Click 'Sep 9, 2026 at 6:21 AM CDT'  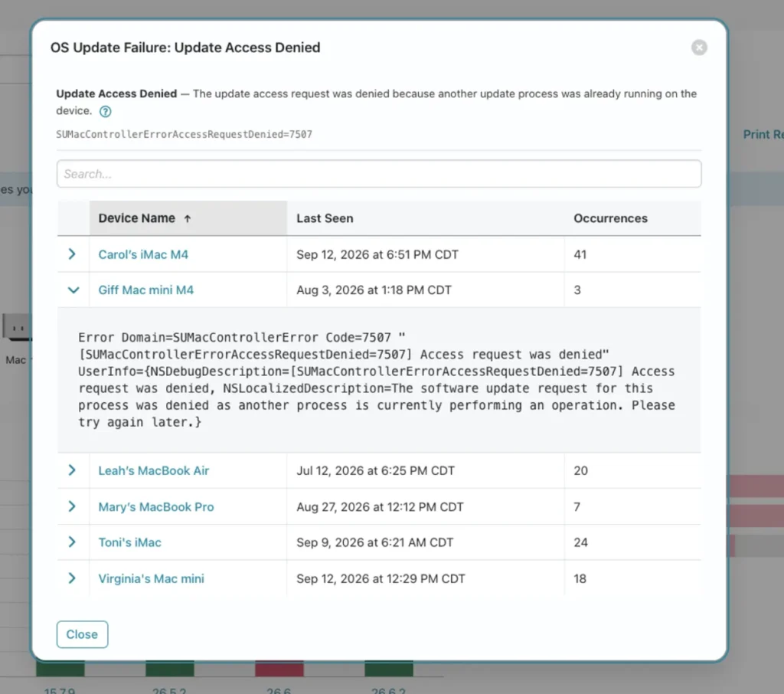(x=375, y=542)
